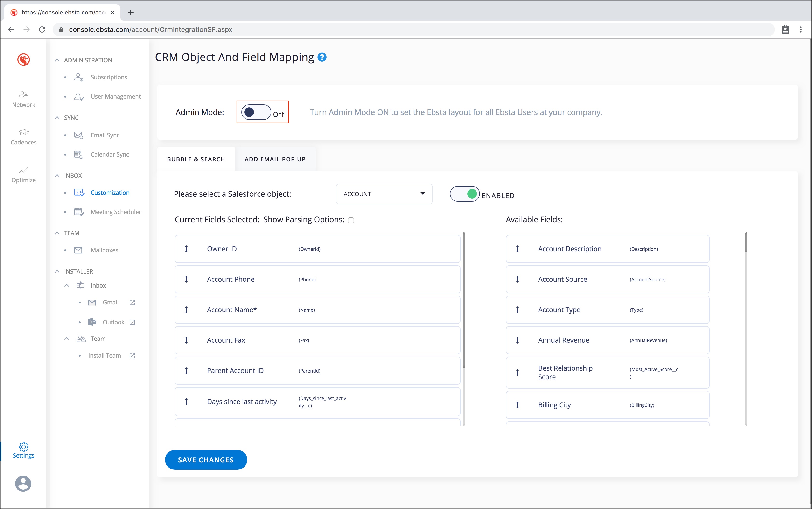812x519 pixels.
Task: Disable the ENABLED object toggle
Action: (x=464, y=194)
